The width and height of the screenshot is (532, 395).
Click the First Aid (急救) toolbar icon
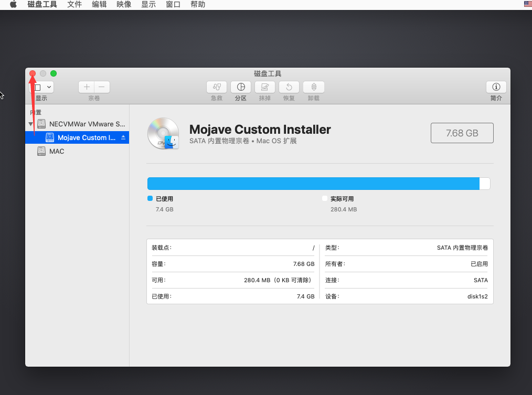[x=217, y=87]
